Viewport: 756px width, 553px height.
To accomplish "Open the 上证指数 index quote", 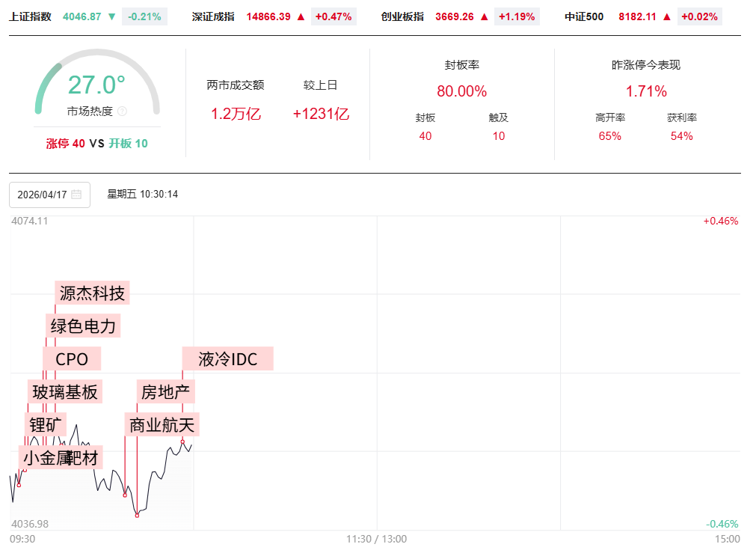I will 31,16.
